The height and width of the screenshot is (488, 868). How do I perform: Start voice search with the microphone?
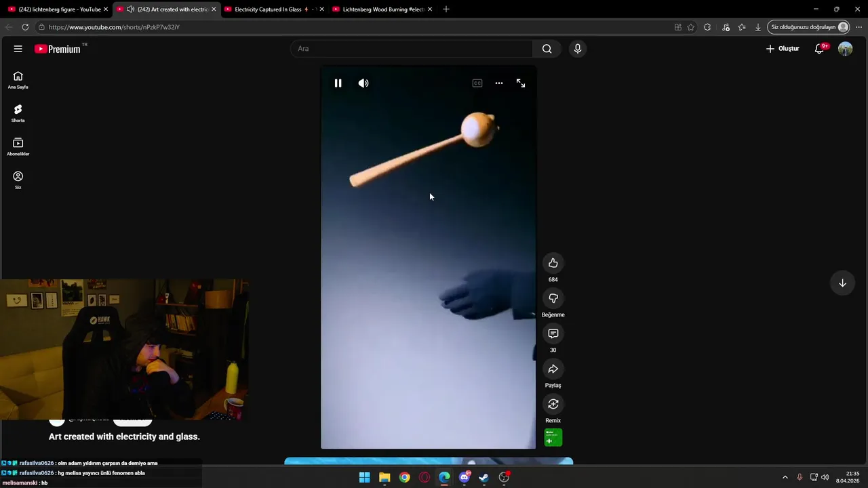coord(578,49)
